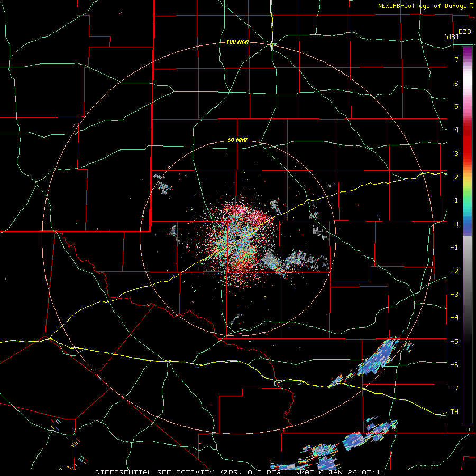Click the 1 value on color scale
This screenshot has height=476, width=476.
pos(456,200)
